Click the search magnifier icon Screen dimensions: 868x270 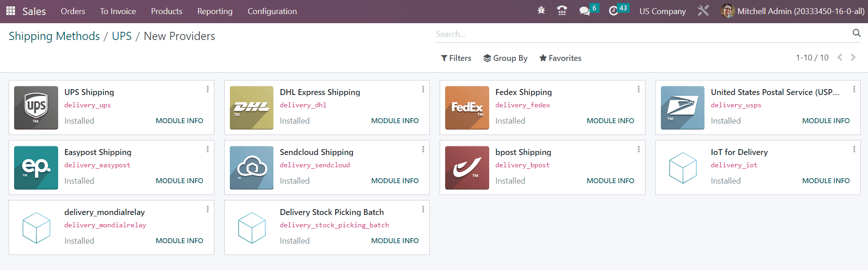856,33
